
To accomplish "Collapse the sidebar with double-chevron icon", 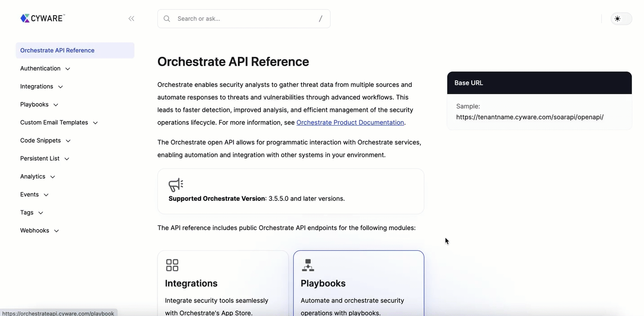I will 131,18.
